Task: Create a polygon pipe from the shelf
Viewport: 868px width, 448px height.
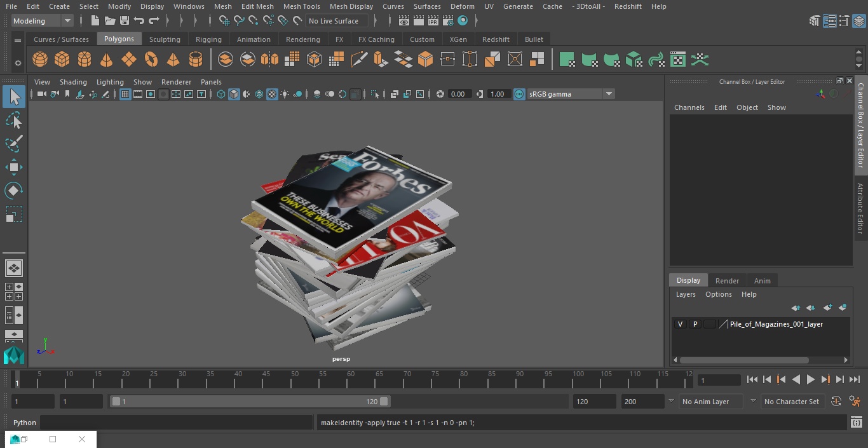Action: pyautogui.click(x=196, y=60)
